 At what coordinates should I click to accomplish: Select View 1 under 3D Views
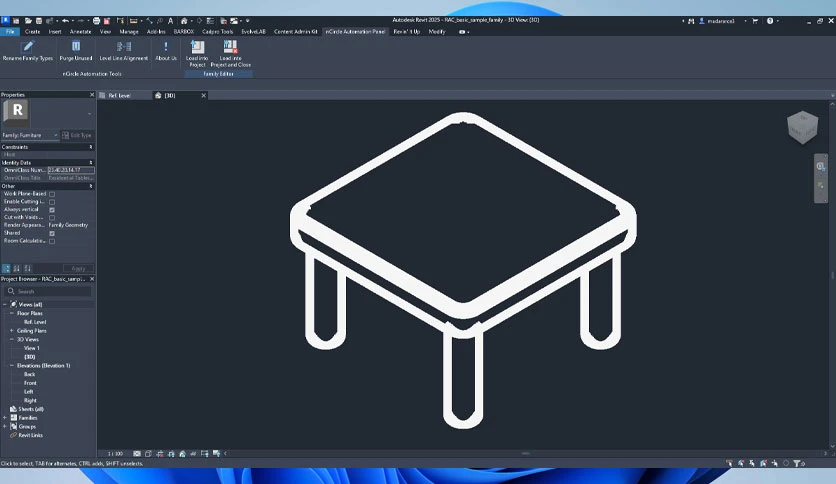click(31, 348)
